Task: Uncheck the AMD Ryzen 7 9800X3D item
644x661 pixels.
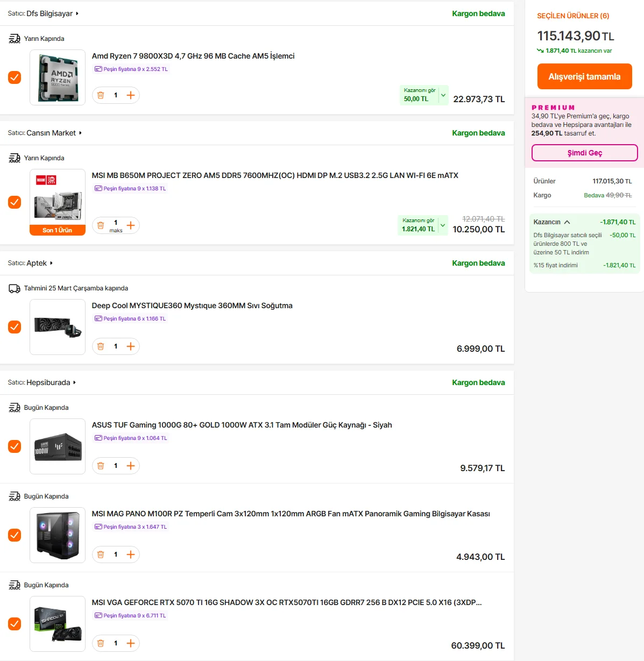Action: 15,77
